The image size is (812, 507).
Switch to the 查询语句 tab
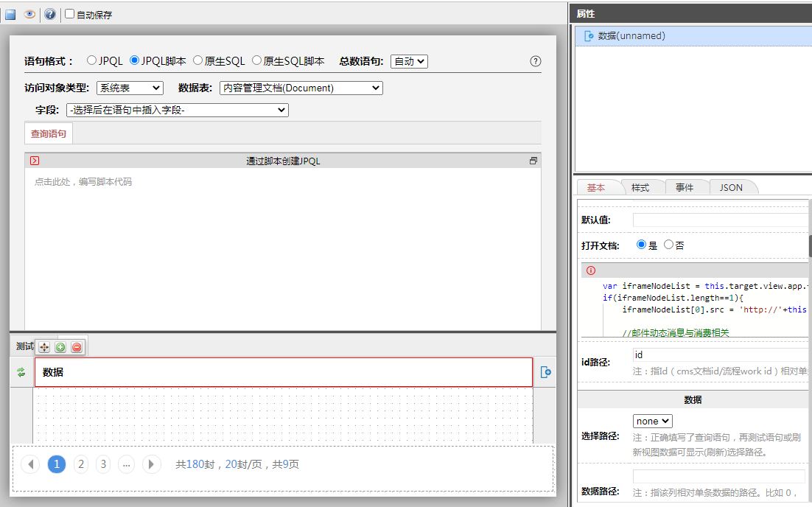coord(48,133)
